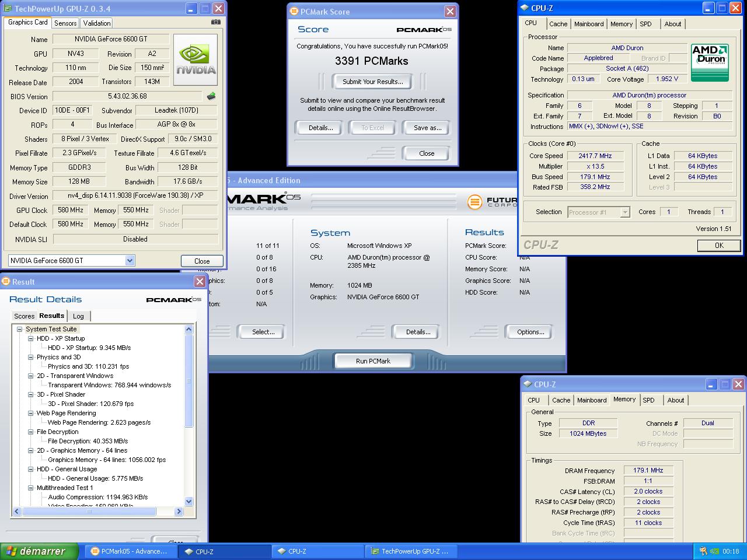Click the Core Speed value 2417.7 MHz
Viewport: 747px width, 560px height.
595,156
